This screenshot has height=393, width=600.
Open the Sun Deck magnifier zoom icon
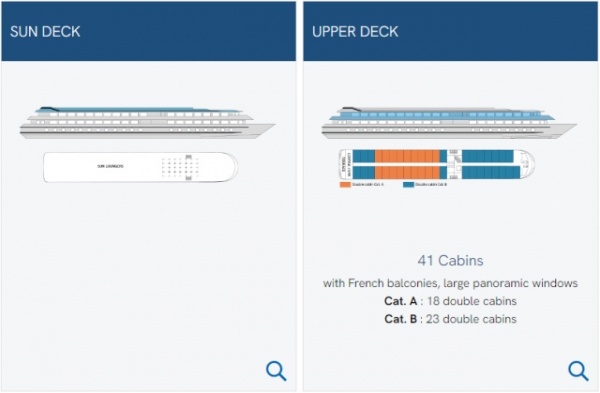pyautogui.click(x=276, y=370)
